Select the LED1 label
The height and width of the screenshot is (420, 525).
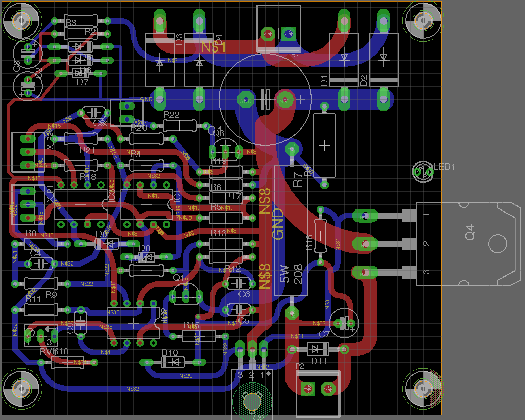tap(444, 167)
